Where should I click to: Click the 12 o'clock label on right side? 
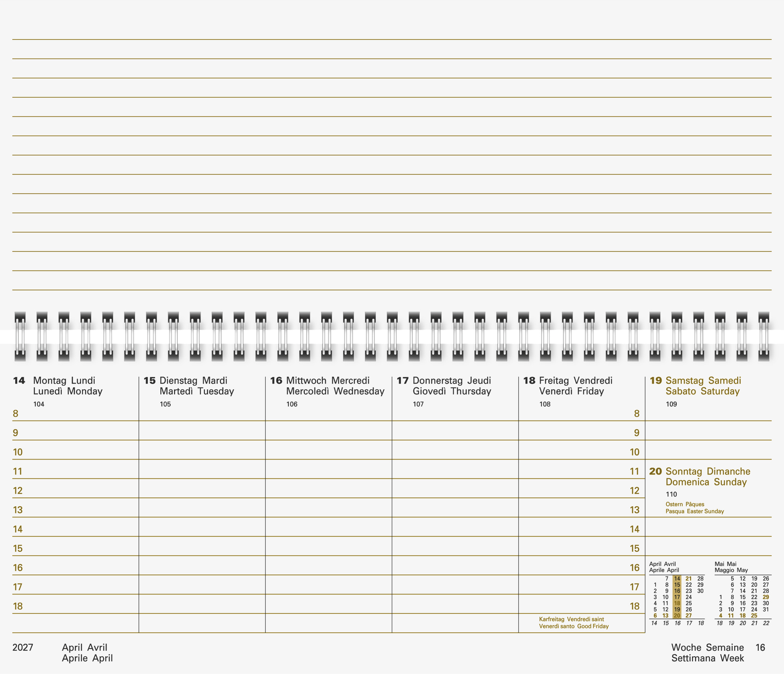[x=634, y=491]
